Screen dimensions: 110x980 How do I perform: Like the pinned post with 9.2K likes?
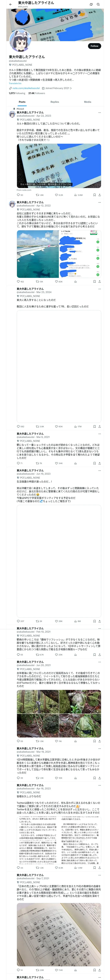(59, 195)
